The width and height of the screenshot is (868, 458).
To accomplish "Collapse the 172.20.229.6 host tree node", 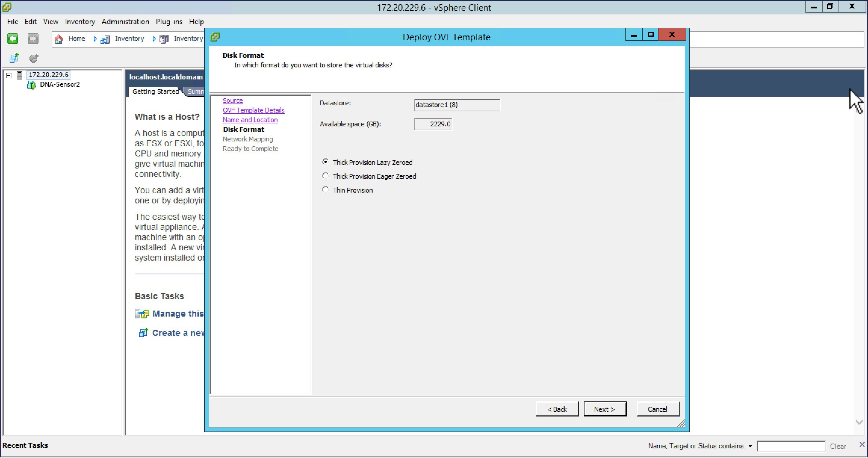I will pos(8,75).
